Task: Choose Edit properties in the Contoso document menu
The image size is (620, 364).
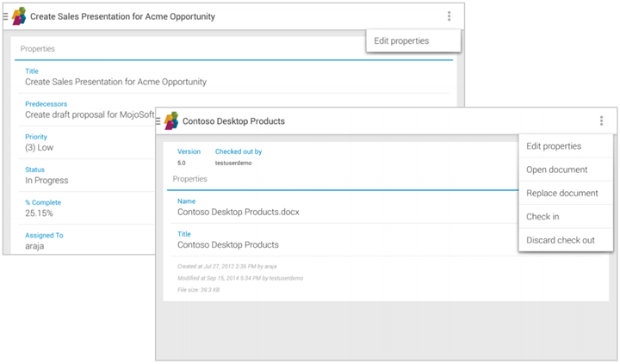Action: tap(554, 146)
